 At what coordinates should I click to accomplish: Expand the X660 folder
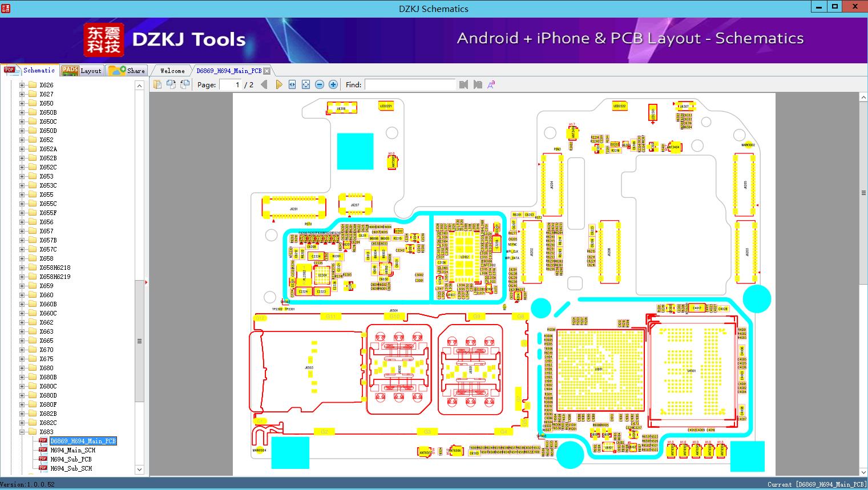pyautogui.click(x=22, y=295)
